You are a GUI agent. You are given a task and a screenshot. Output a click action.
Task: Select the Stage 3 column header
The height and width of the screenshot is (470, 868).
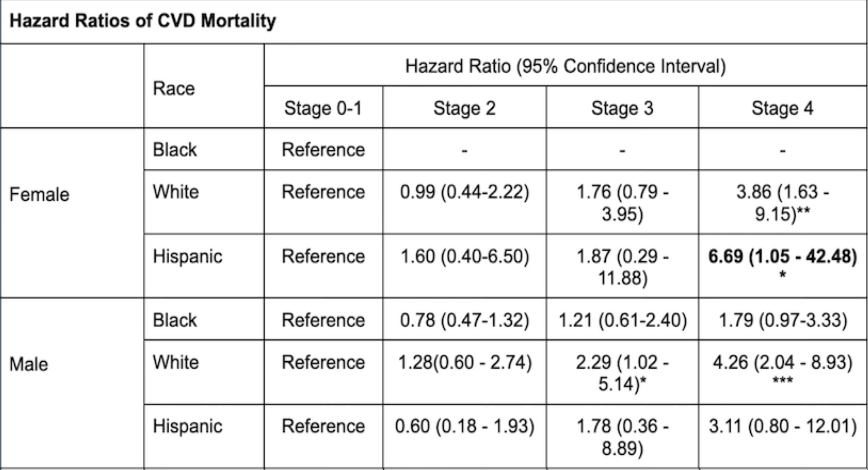pos(622,108)
